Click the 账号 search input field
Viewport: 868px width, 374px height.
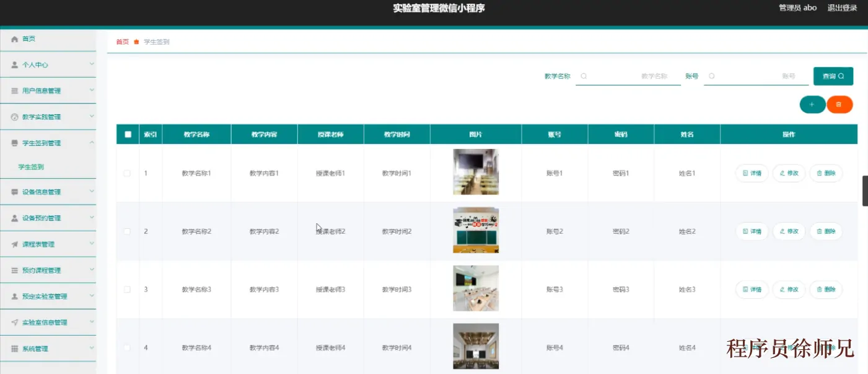pyautogui.click(x=756, y=76)
